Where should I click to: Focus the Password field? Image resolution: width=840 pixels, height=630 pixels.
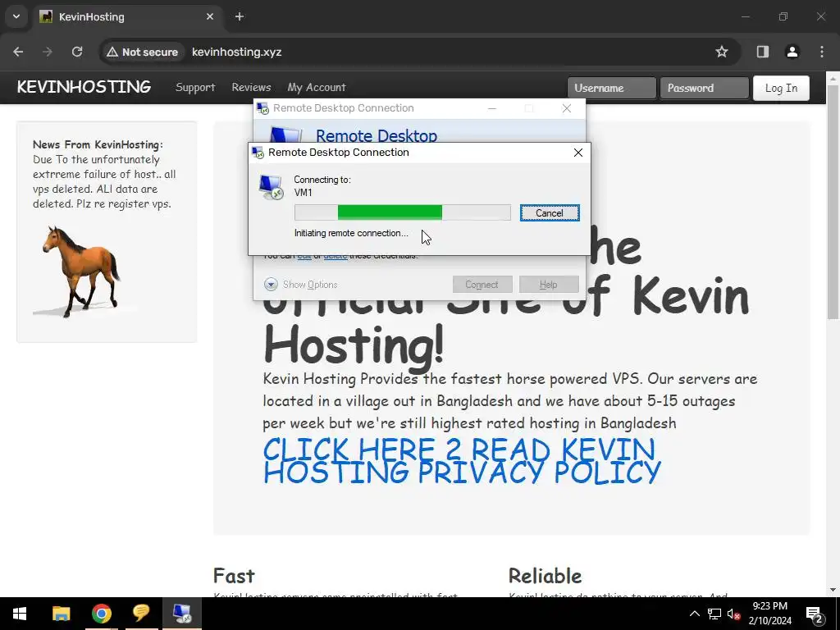point(705,88)
